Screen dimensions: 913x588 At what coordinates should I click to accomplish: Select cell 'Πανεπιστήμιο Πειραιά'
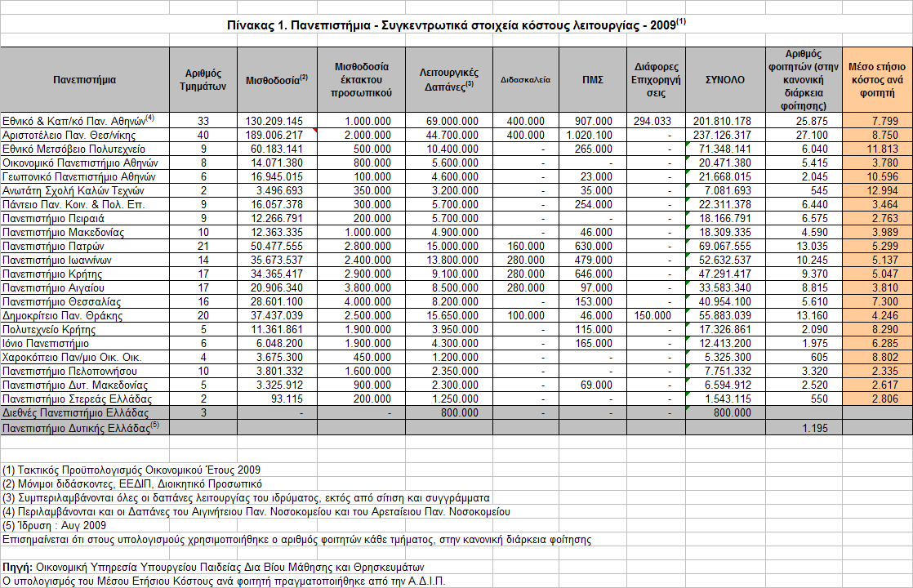pyautogui.click(x=84, y=219)
